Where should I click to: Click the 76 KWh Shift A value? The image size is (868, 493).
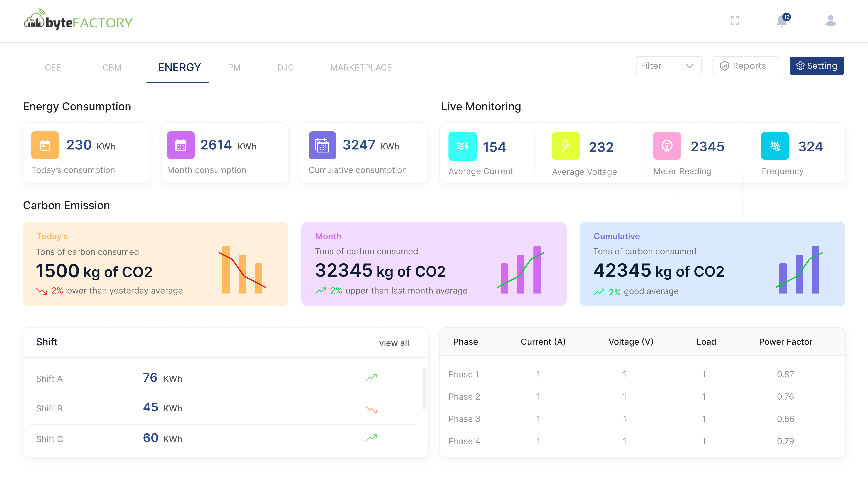[x=162, y=378]
